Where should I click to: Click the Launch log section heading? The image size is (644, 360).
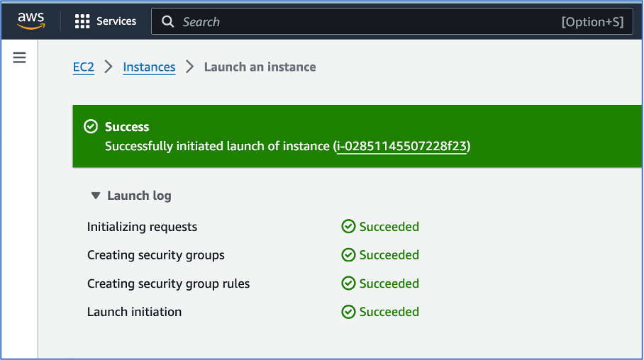[x=139, y=196]
